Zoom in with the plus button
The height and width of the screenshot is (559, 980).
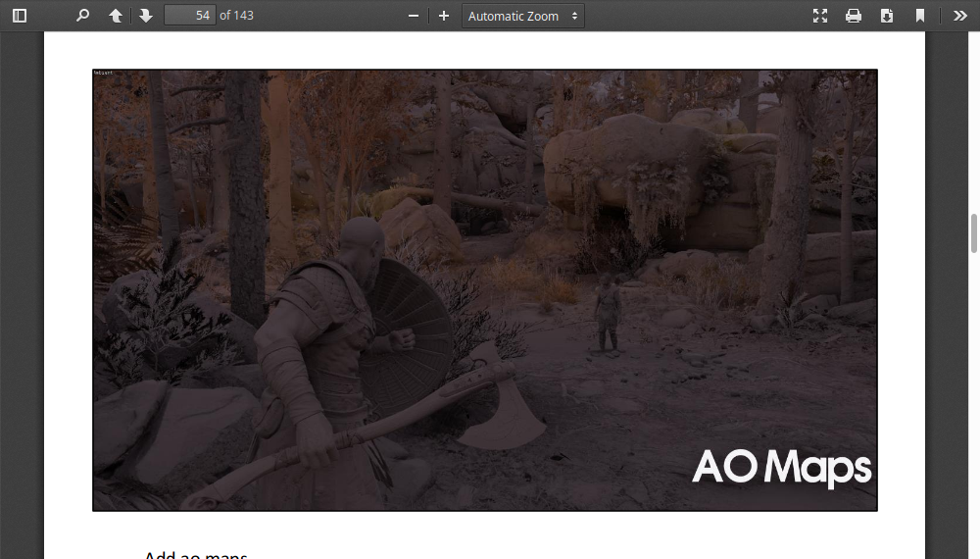pyautogui.click(x=444, y=16)
